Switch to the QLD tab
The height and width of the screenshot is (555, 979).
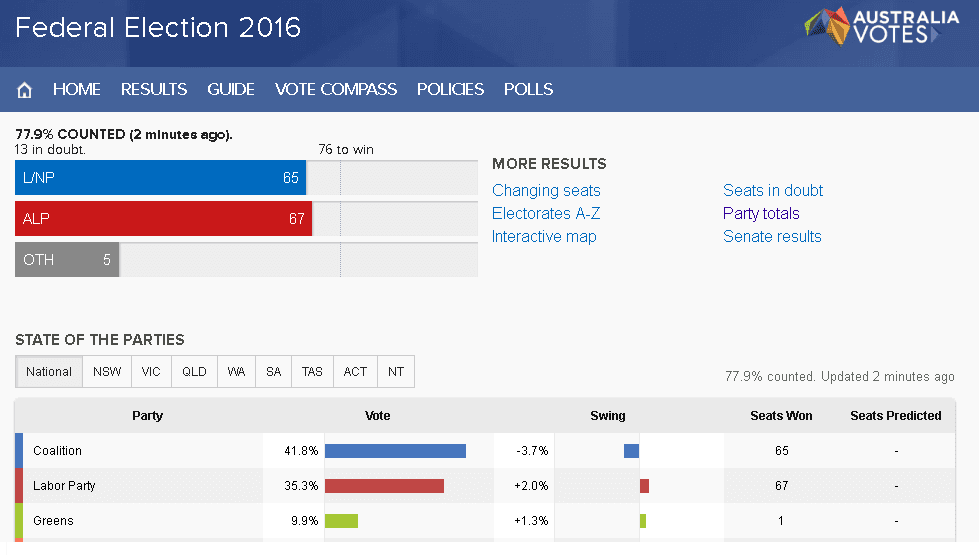194,371
